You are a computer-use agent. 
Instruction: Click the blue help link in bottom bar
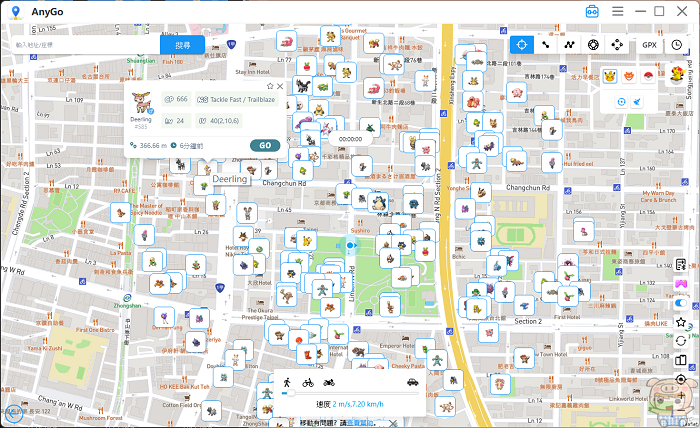pyautogui.click(x=362, y=423)
